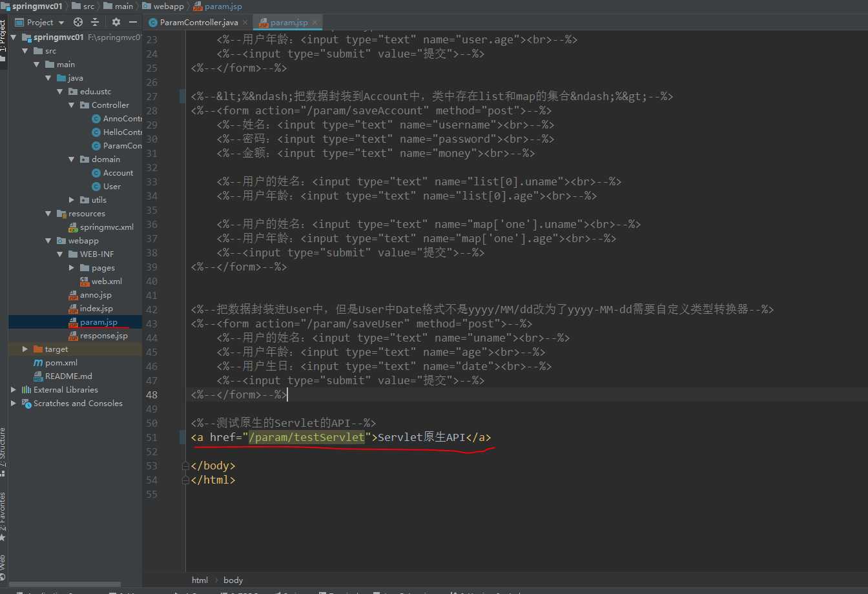
Task: Collapse the src folder arrow
Action: click(26, 50)
